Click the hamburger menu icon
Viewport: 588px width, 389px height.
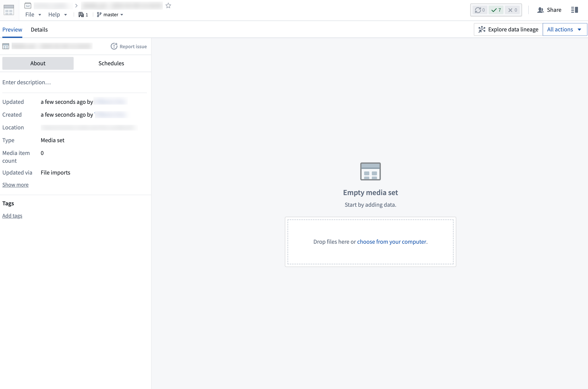[x=575, y=9]
